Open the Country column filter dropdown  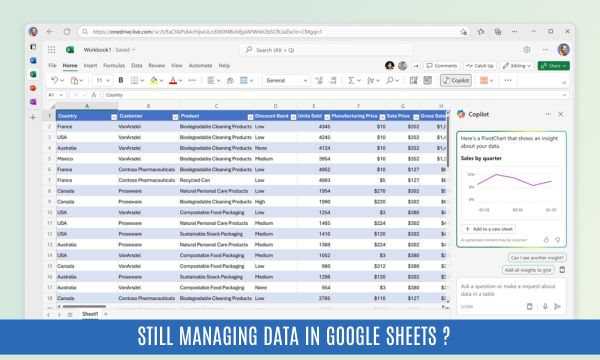tap(114, 117)
